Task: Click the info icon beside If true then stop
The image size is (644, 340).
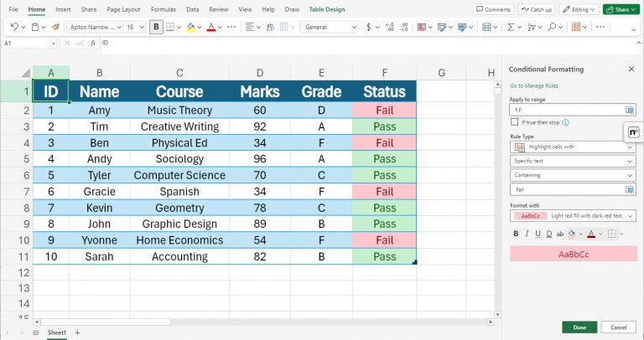Action: coord(565,122)
